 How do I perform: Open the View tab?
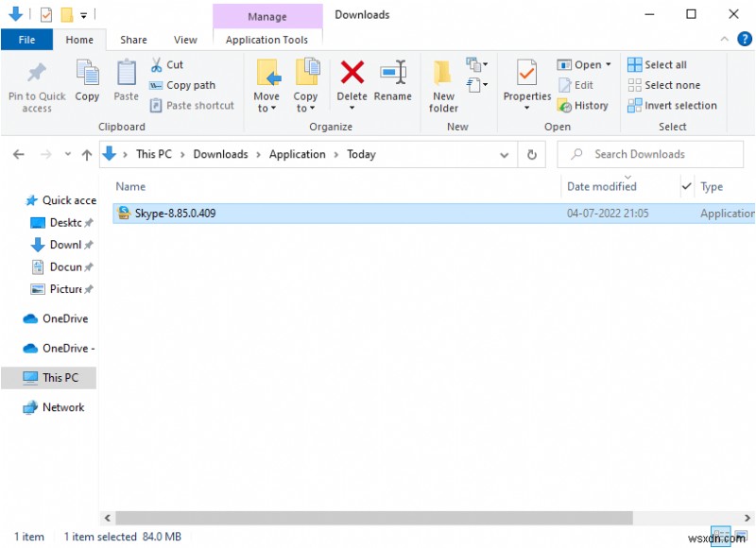pos(185,40)
